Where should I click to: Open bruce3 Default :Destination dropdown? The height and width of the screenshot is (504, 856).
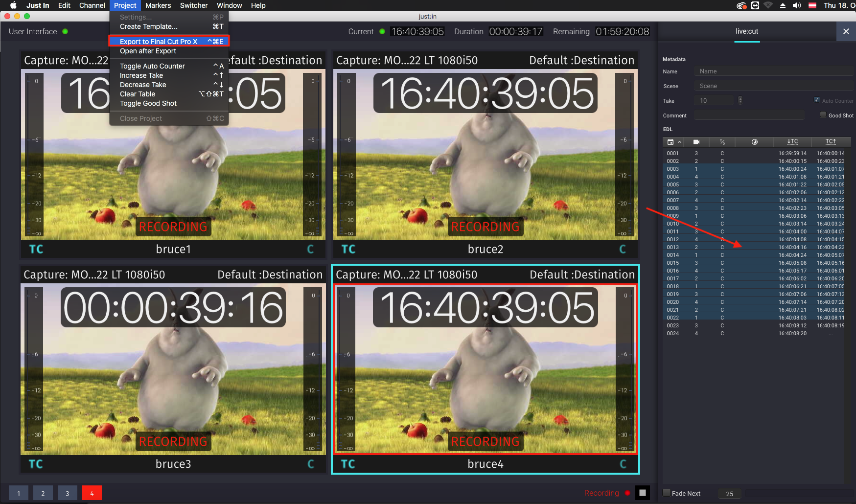point(270,275)
